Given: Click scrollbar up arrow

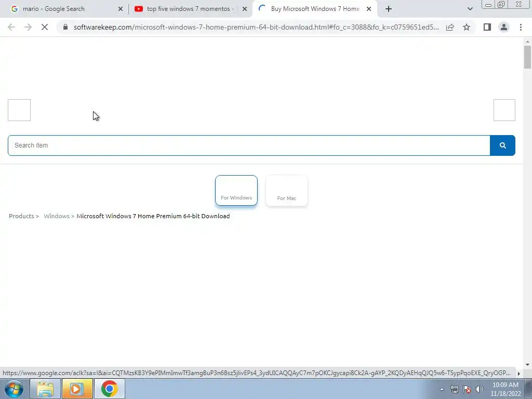Looking at the screenshot, I should click(x=527, y=42).
